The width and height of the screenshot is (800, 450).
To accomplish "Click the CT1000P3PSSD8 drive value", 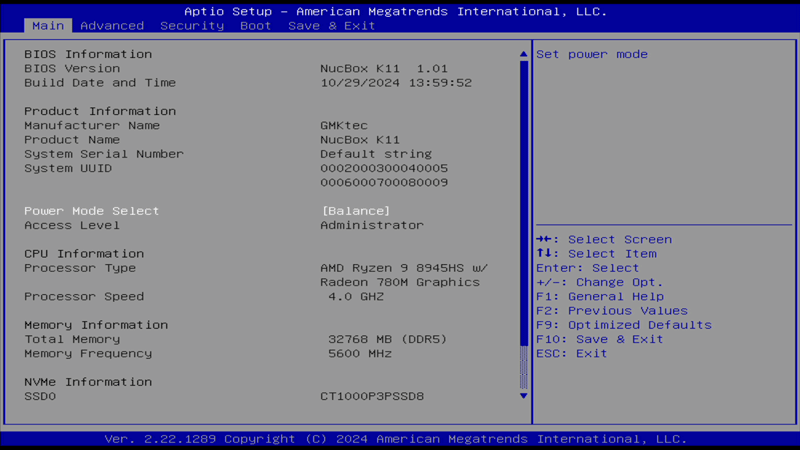I will (372, 396).
